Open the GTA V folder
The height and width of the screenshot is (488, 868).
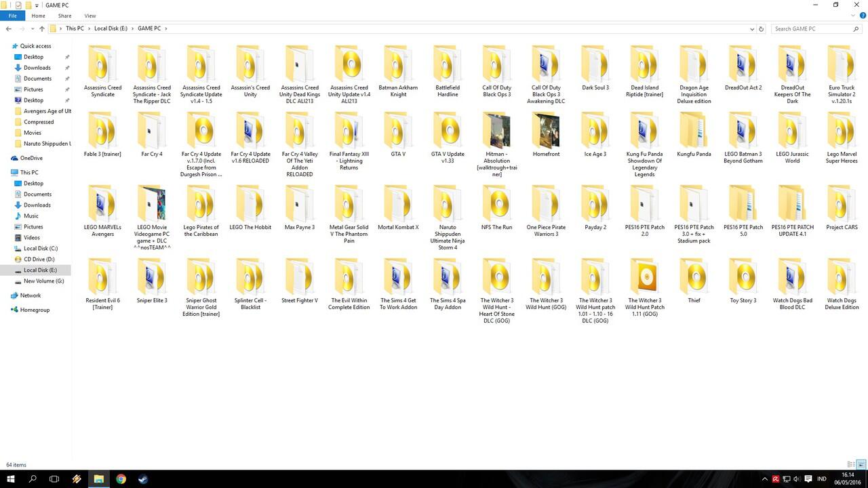[398, 134]
